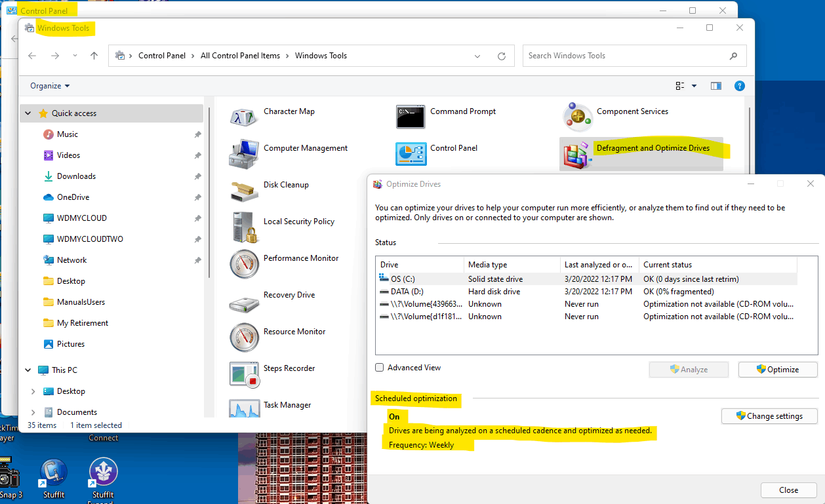The width and height of the screenshot is (825, 504).
Task: Collapse the This PC tree node
Action: pos(28,370)
